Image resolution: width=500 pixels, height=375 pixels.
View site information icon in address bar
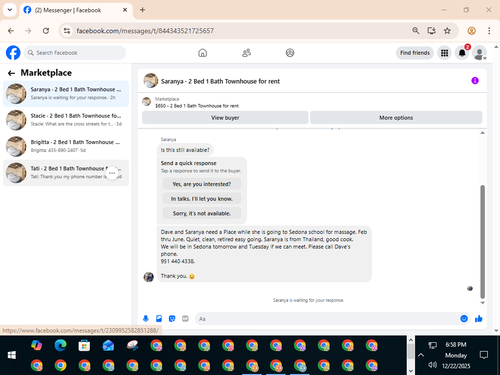67,31
